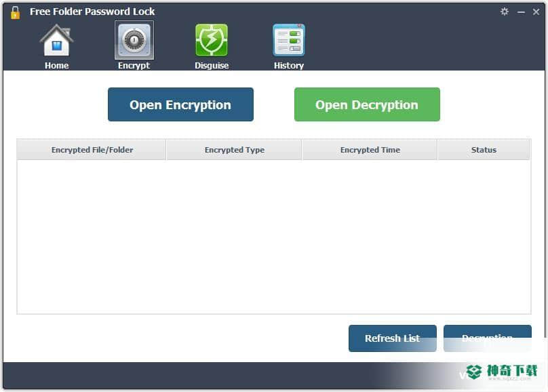Sort by Status column header
The image size is (548, 392).
tap(484, 150)
